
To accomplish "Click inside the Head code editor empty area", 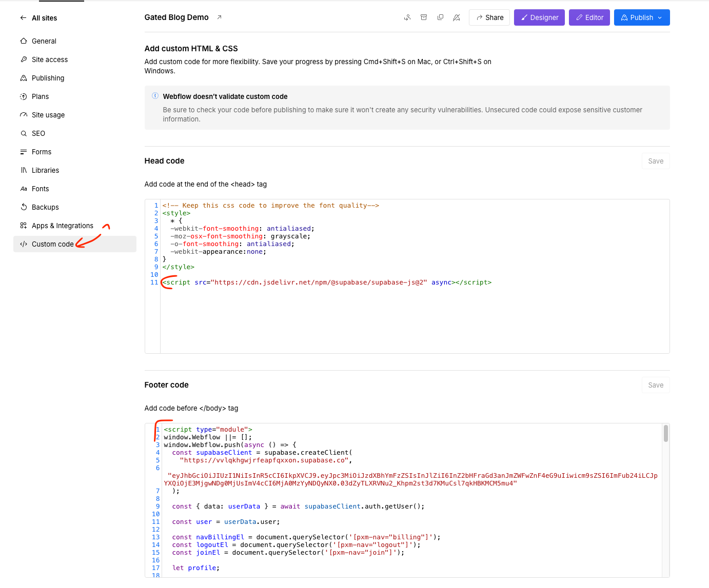I will pyautogui.click(x=415, y=320).
